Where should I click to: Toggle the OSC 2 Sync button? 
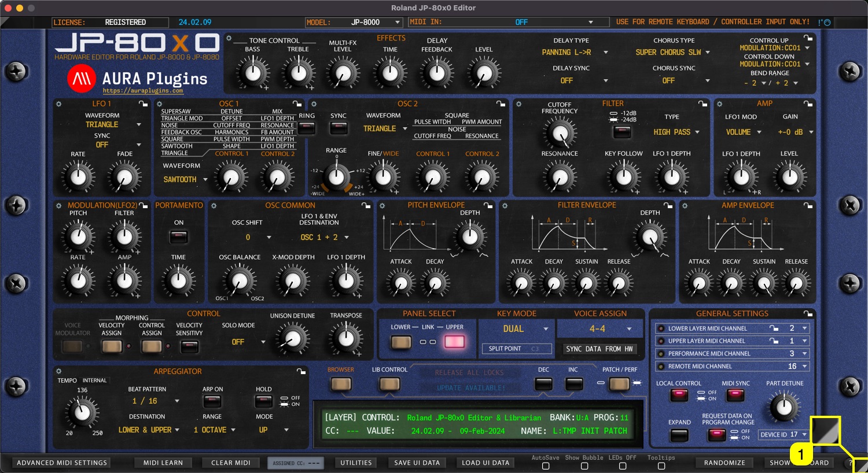339,128
